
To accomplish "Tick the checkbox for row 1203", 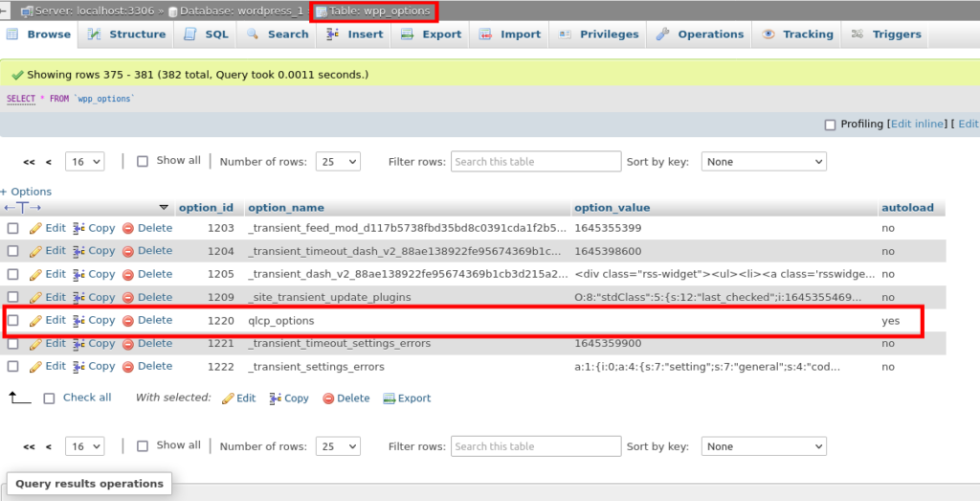I will [12, 228].
